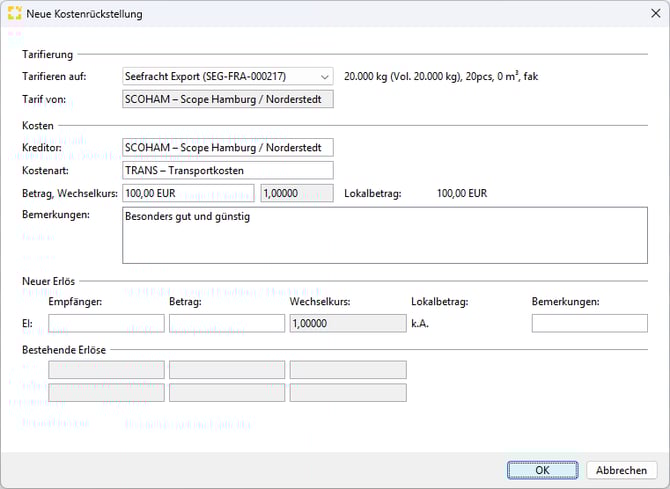Click the Scope app icon in title bar
Screen dimensions: 670x489
pos(15,13)
